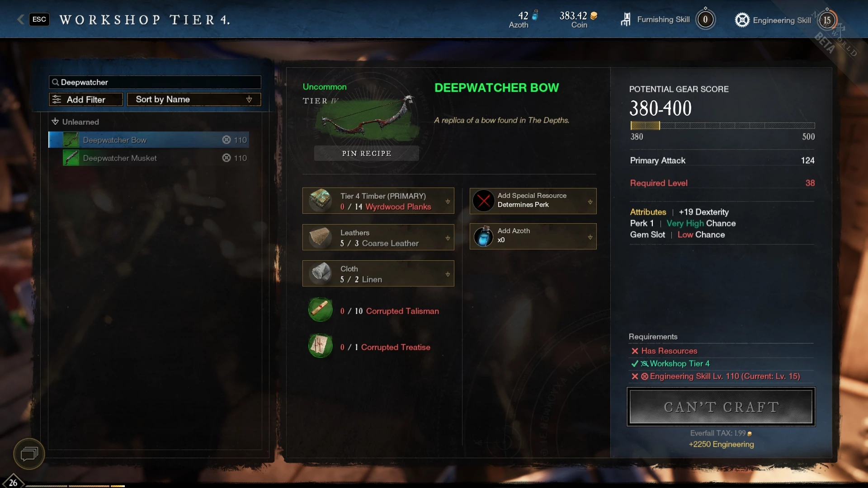Click the back arrow beside ESC
The image size is (868, 488).
tap(20, 19)
